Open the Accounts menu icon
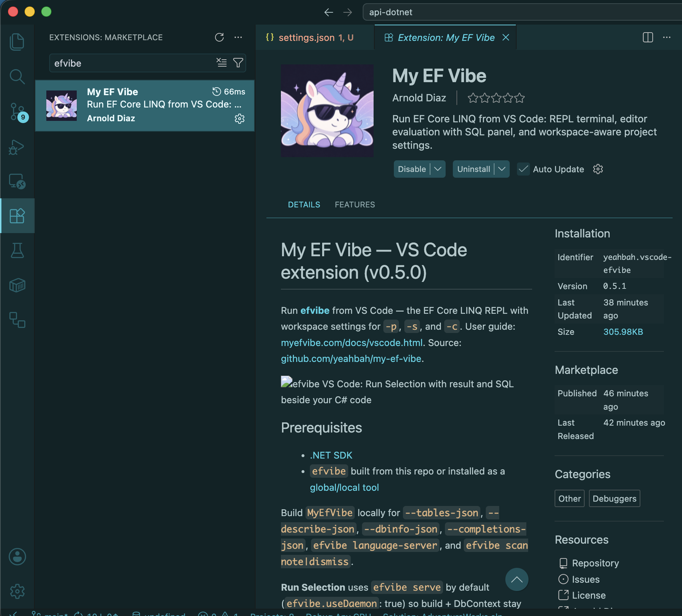682x616 pixels. tap(17, 557)
